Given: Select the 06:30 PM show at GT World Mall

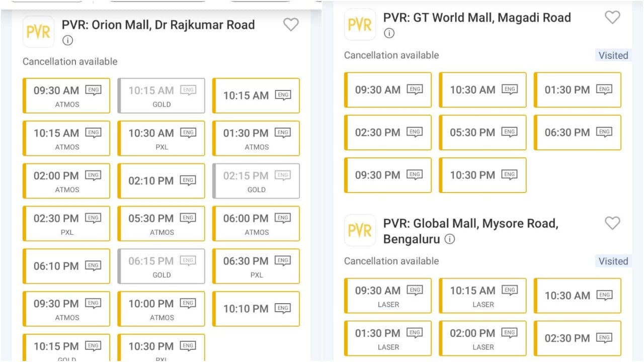Looking at the screenshot, I should (578, 133).
